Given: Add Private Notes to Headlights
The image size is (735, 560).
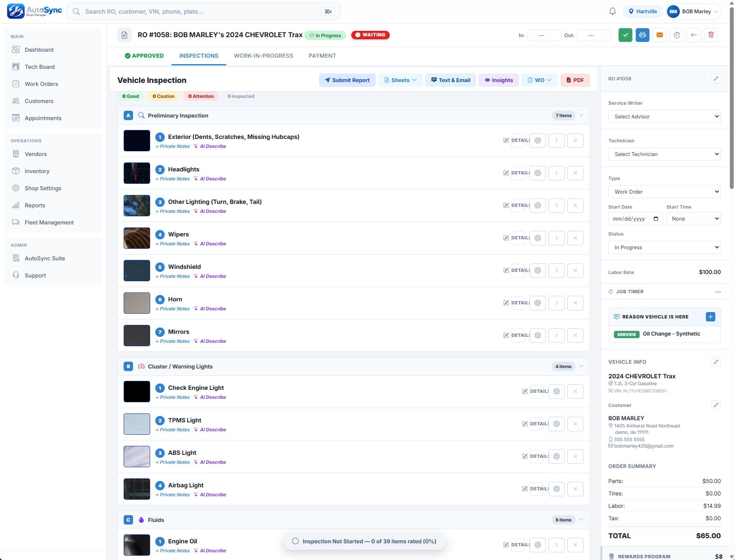Looking at the screenshot, I should 173,179.
